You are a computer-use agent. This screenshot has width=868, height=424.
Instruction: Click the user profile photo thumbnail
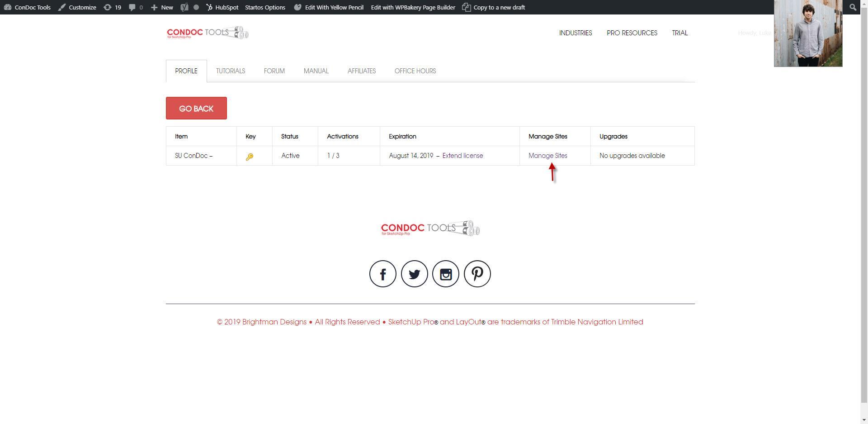pyautogui.click(x=808, y=33)
